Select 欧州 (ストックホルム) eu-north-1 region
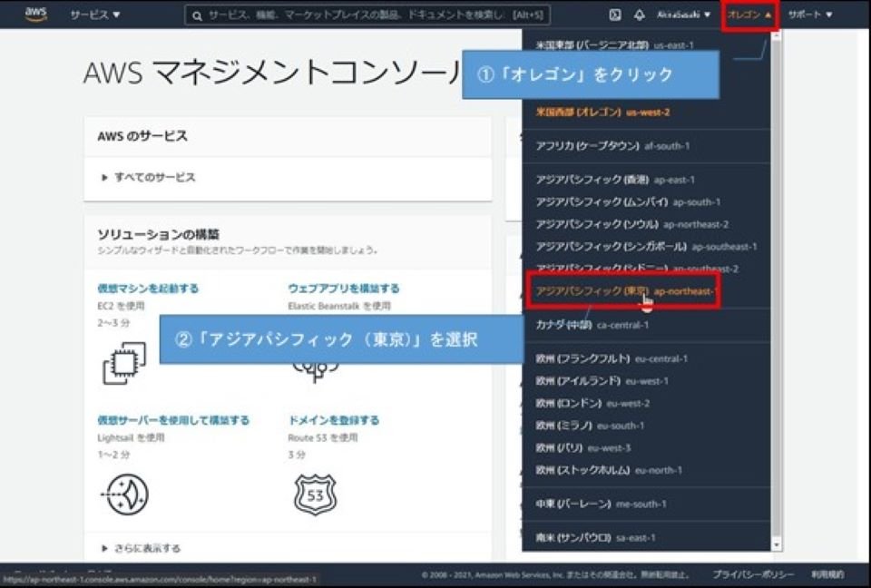Viewport: 871px width, 588px height. (x=609, y=470)
